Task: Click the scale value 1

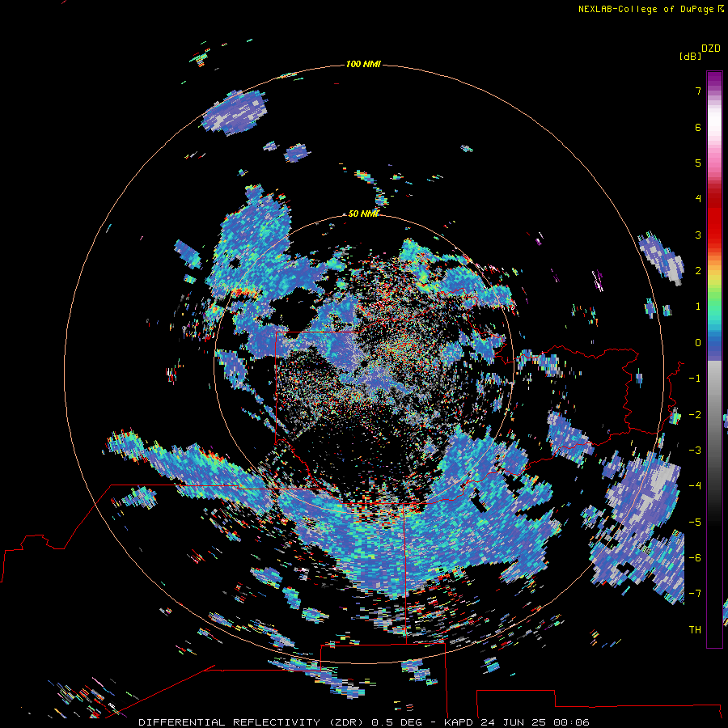Action: (x=698, y=307)
